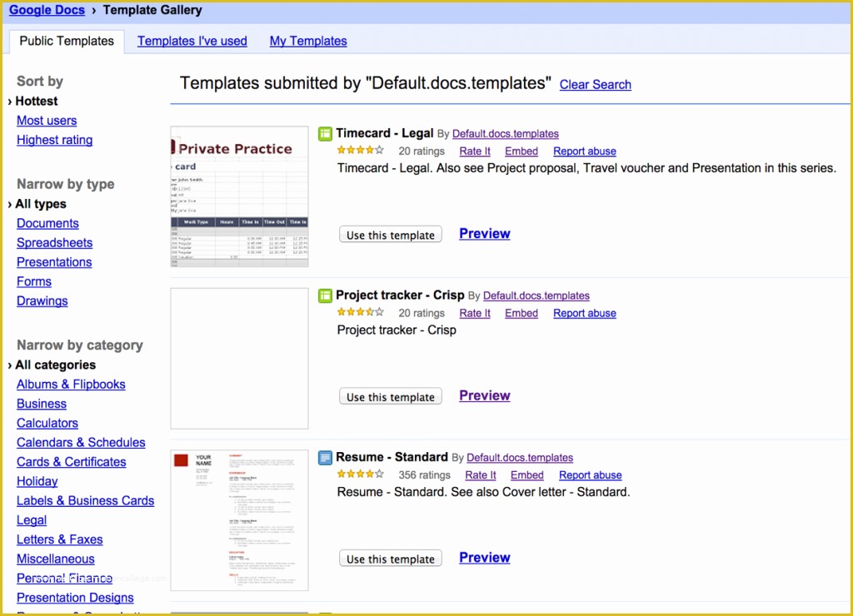Click star rating of Project tracker - Crisp
Viewport: 853px width, 616px height.
[360, 312]
